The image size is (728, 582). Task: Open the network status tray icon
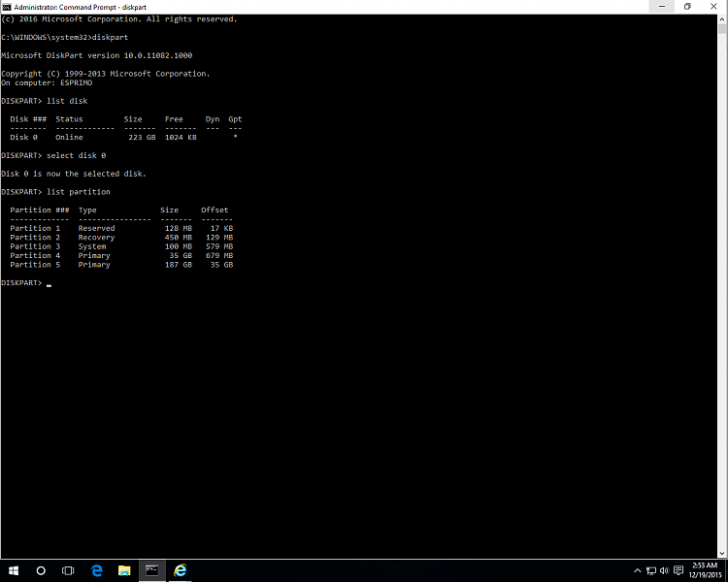(x=651, y=571)
